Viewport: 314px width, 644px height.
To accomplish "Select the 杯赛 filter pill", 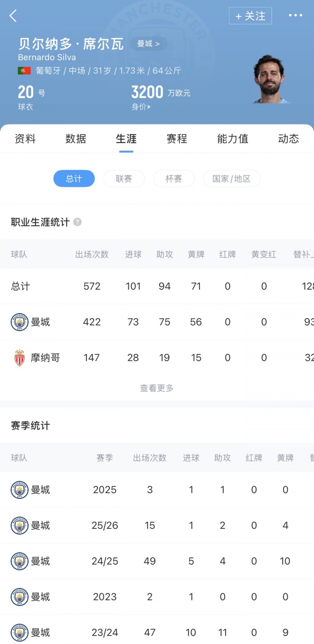I will tap(174, 179).
